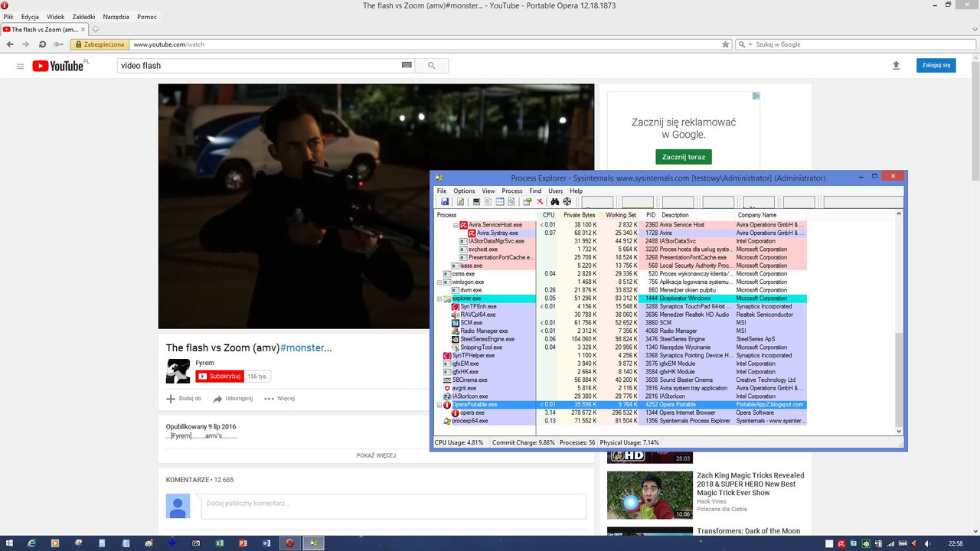The image size is (980, 551).
Task: Click Opera forward navigation arrow
Action: 26,44
